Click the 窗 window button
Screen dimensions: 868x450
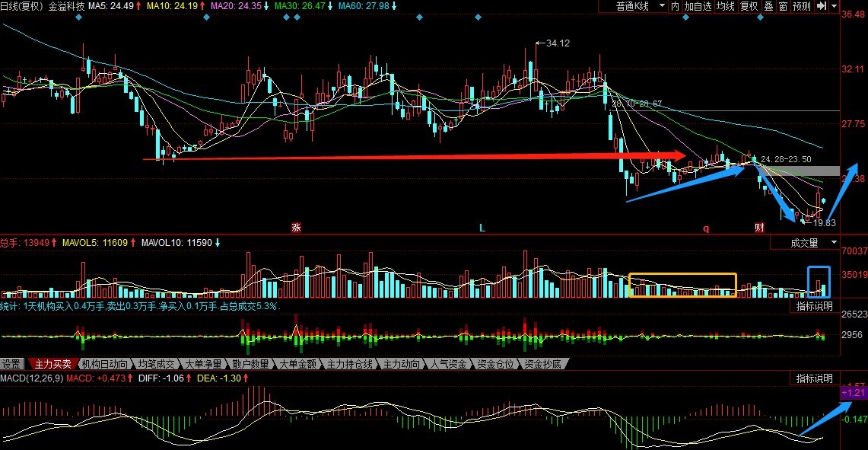[x=783, y=7]
